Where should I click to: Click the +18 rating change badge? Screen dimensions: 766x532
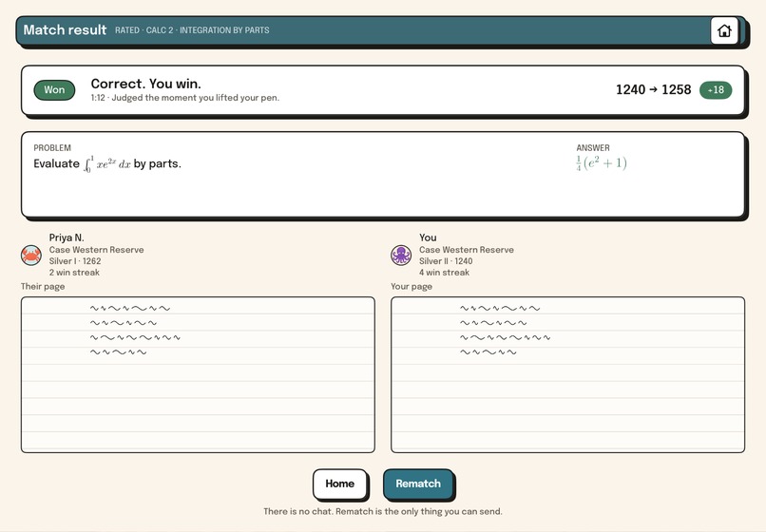(x=716, y=90)
